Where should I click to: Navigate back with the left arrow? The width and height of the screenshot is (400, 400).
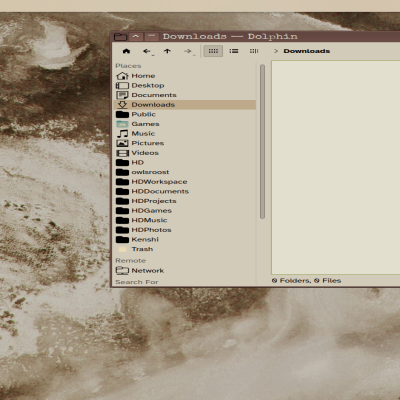click(x=147, y=51)
